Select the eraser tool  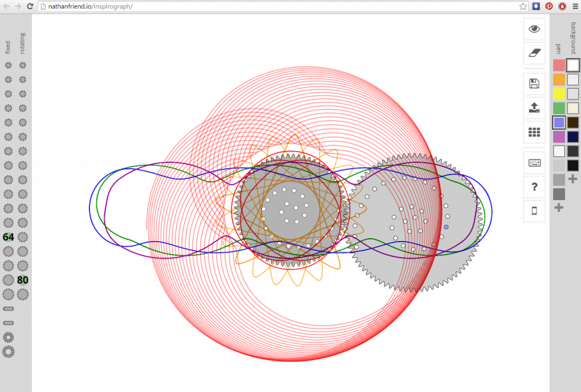tap(534, 53)
